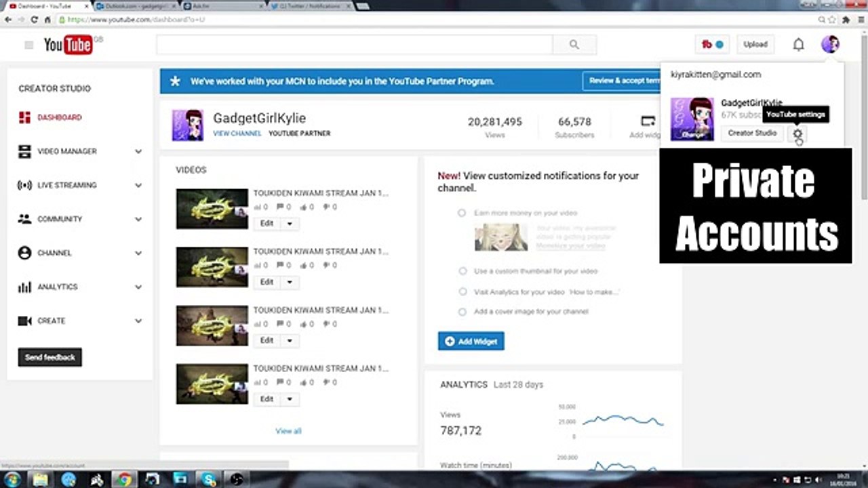Expand the Channel section chevron

click(x=138, y=253)
